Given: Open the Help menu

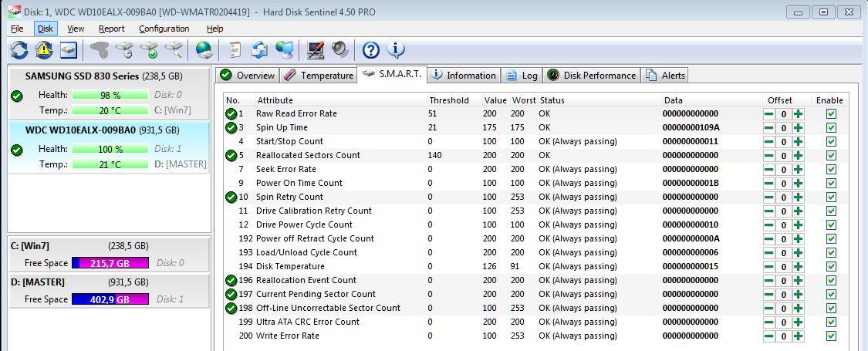Looking at the screenshot, I should point(214,29).
